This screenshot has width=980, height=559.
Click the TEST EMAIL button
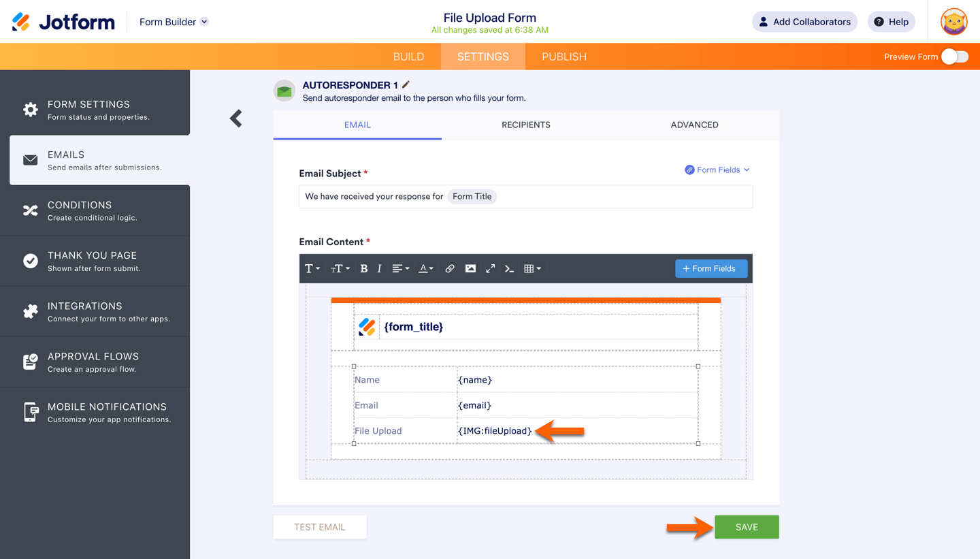[320, 527]
